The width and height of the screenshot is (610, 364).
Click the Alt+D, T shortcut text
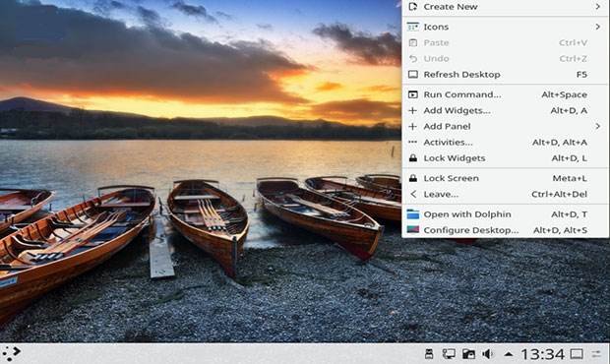(569, 214)
